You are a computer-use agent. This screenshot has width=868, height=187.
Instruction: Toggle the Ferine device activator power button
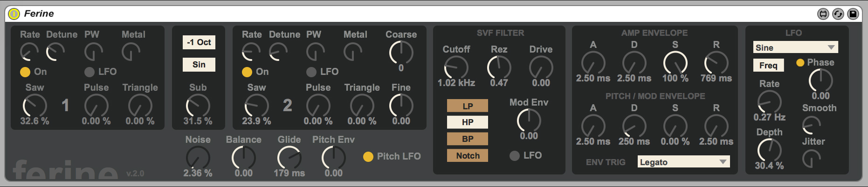click(x=14, y=14)
